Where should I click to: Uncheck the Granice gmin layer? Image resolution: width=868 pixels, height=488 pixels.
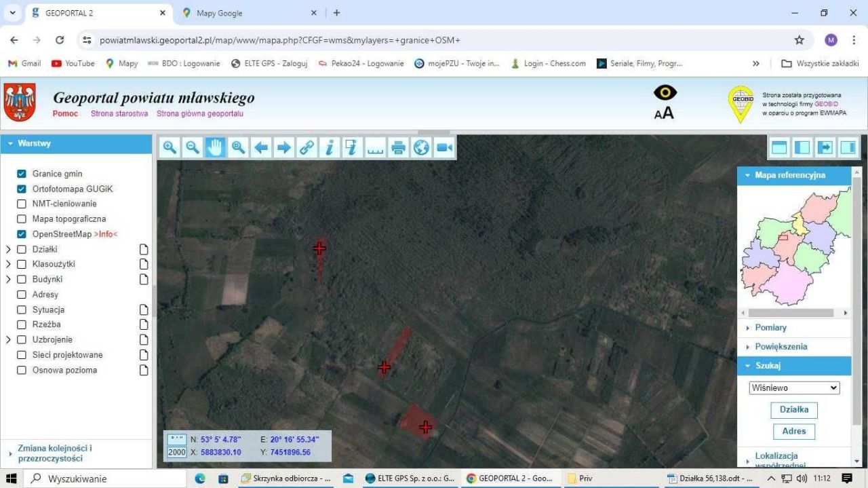pos(22,174)
